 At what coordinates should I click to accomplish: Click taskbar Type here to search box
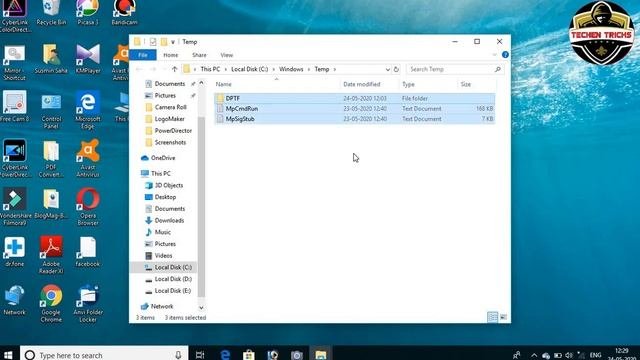click(x=104, y=355)
